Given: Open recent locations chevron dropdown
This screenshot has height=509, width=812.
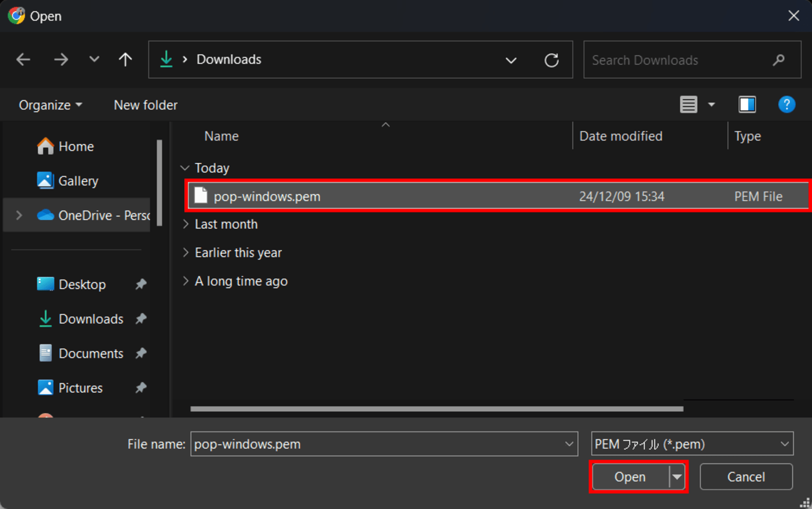Looking at the screenshot, I should pyautogui.click(x=94, y=59).
